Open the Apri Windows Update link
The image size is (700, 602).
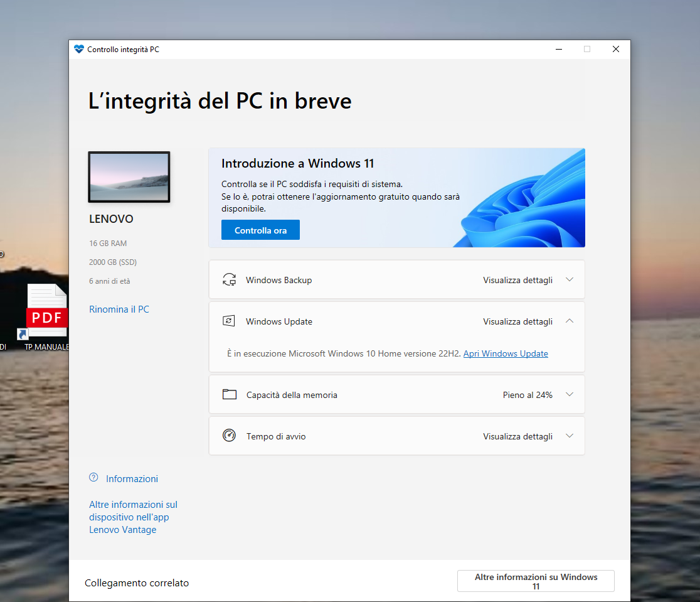506,353
